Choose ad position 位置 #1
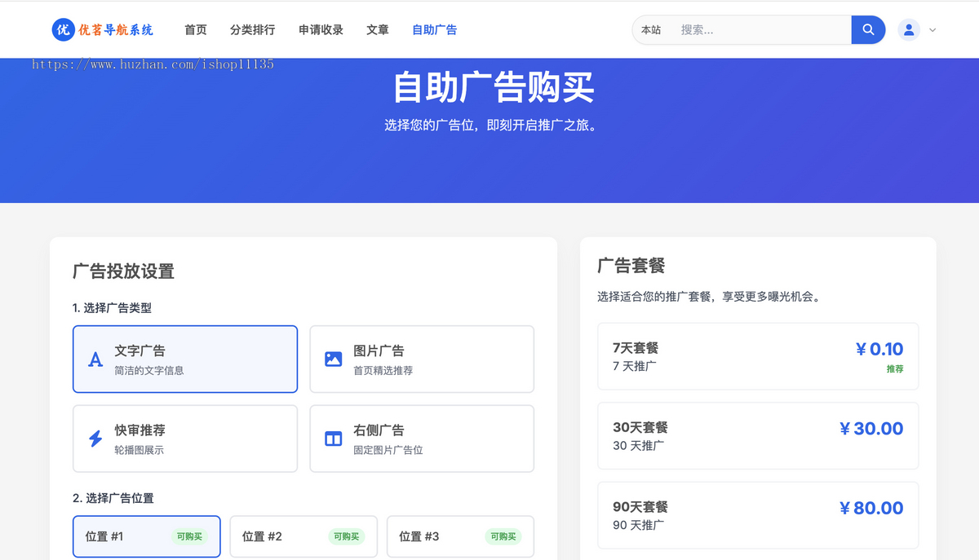Screen dimensions: 979x560 click(147, 536)
